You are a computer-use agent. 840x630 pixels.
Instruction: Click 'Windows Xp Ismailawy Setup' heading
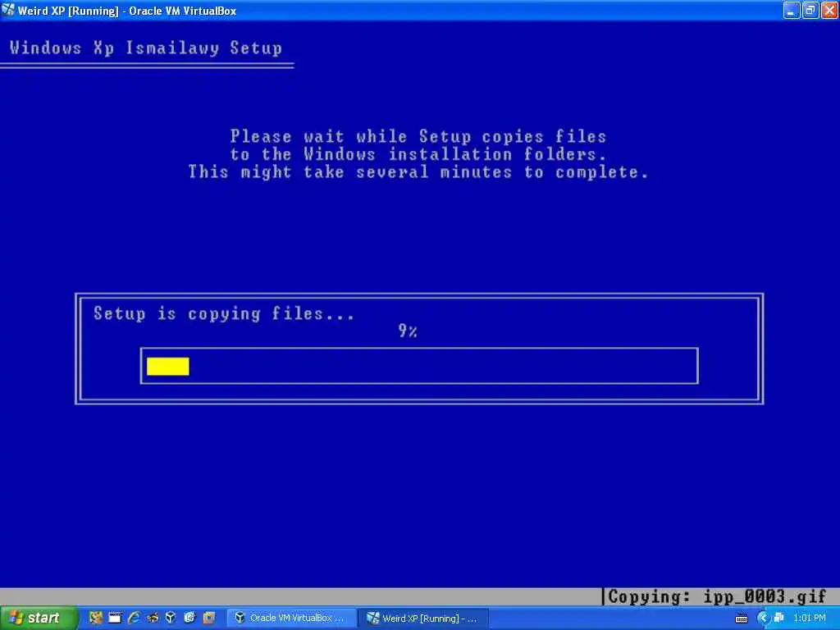(x=146, y=48)
